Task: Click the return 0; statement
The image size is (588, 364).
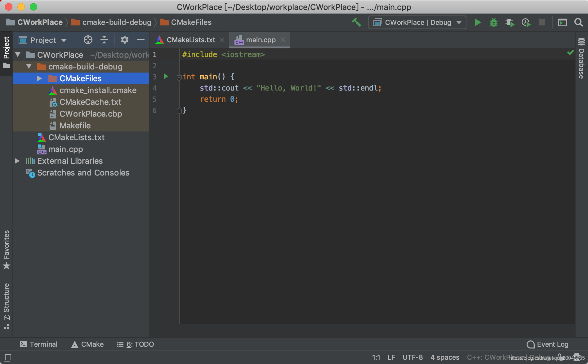Action: pyautogui.click(x=219, y=99)
